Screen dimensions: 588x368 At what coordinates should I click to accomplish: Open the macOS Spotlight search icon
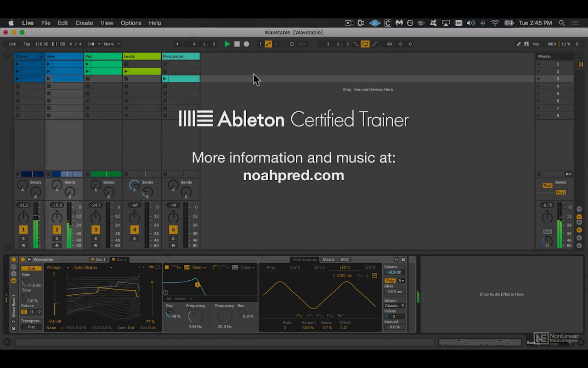[562, 23]
